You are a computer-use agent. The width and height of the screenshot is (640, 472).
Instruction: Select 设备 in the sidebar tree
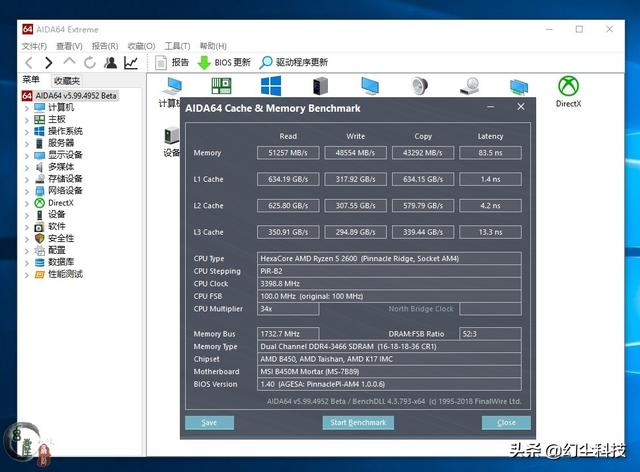[x=57, y=214]
